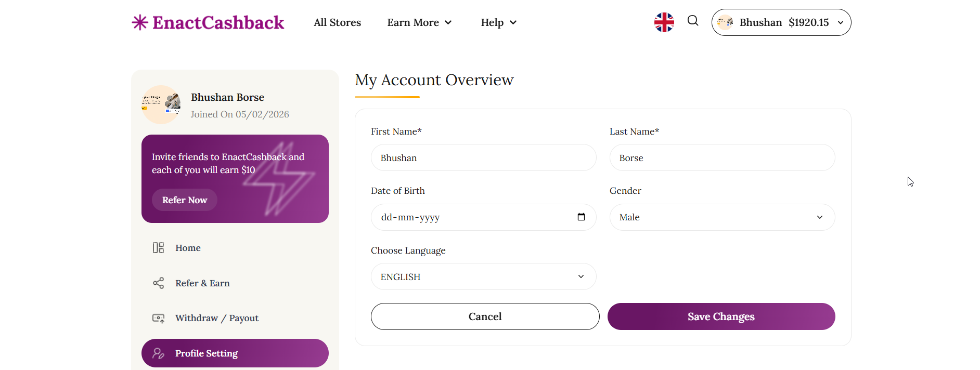Click into the Last Name field
980x370 pixels.
coord(722,158)
